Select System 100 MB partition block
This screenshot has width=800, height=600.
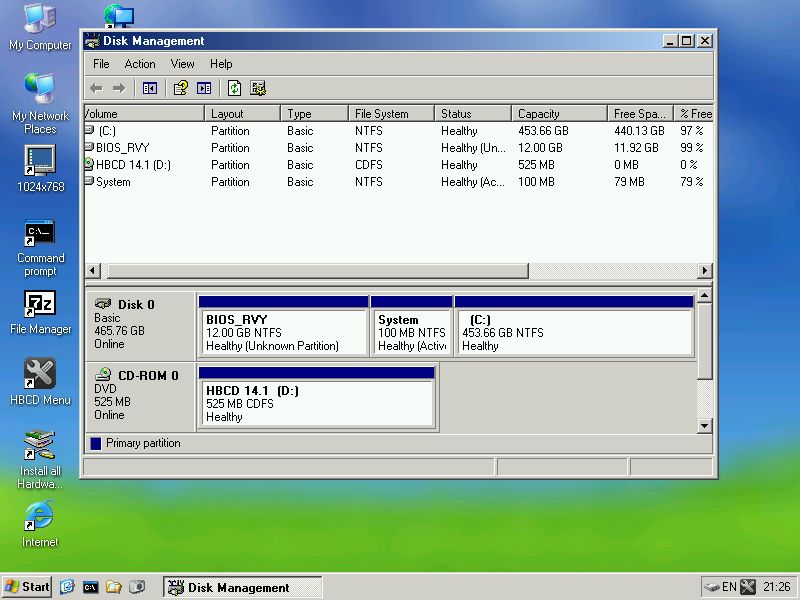point(411,326)
